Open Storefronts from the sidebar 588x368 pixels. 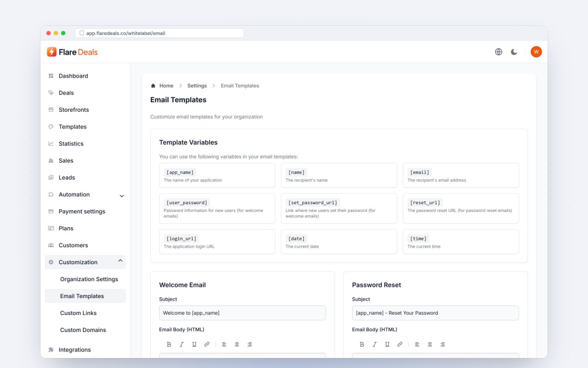85,110
